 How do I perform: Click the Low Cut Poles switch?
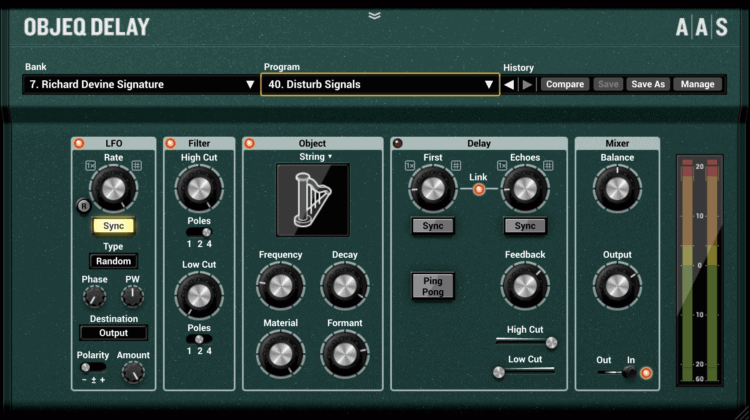point(199,339)
